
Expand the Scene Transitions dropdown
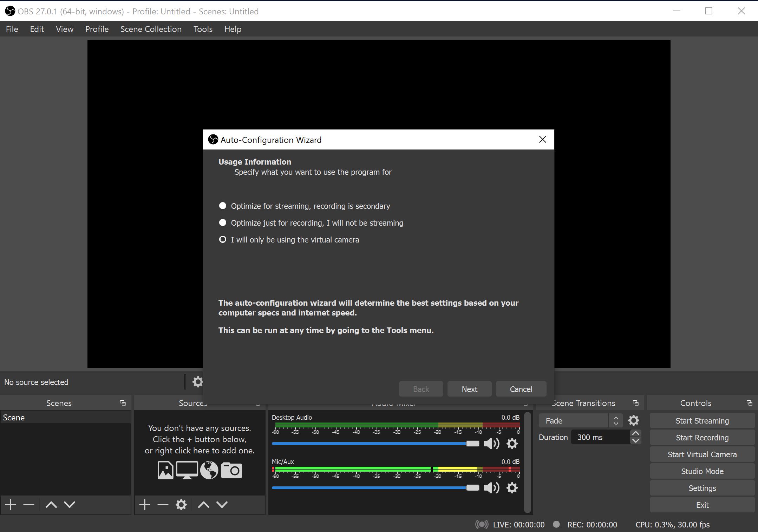[x=616, y=421]
